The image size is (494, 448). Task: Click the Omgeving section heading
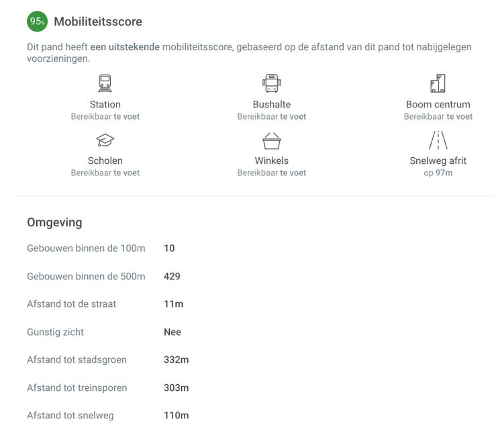coord(54,222)
